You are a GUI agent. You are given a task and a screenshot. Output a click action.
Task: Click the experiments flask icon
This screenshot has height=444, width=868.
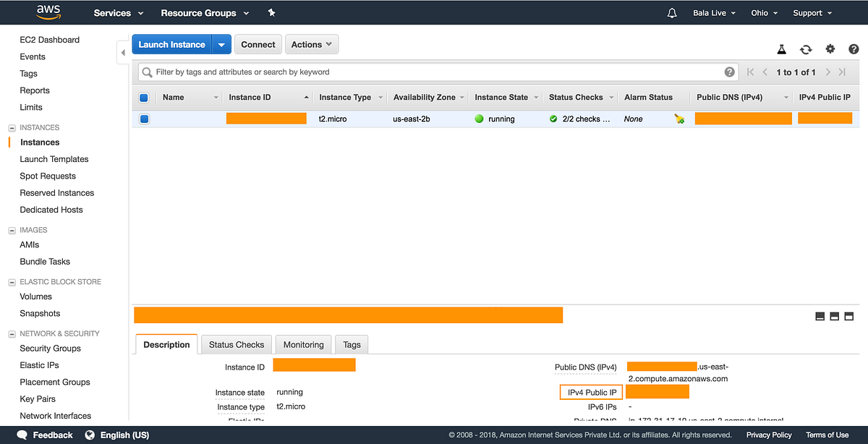pos(781,48)
